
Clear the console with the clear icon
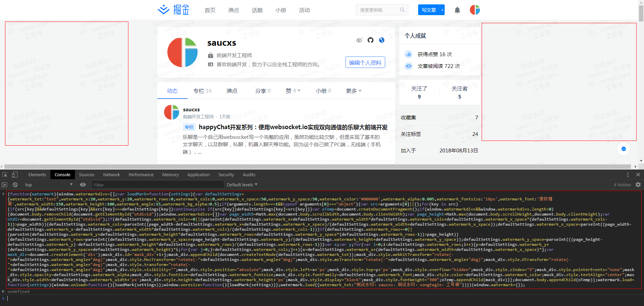[x=15, y=185]
